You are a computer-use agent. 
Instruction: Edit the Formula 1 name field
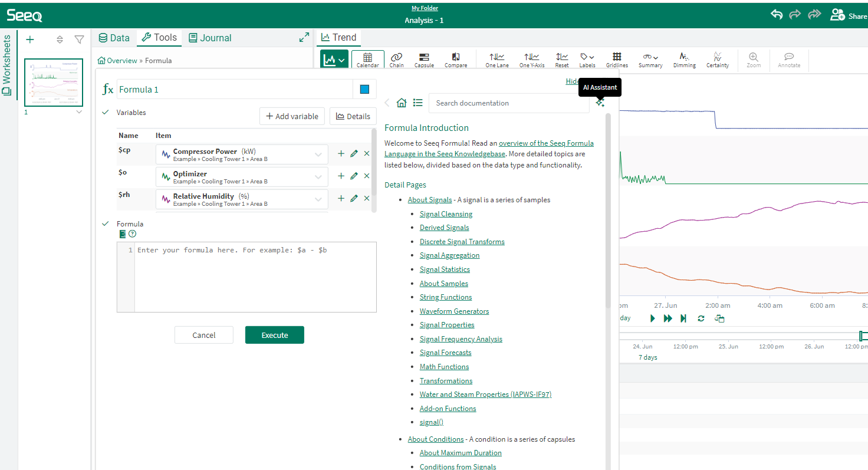click(235, 89)
